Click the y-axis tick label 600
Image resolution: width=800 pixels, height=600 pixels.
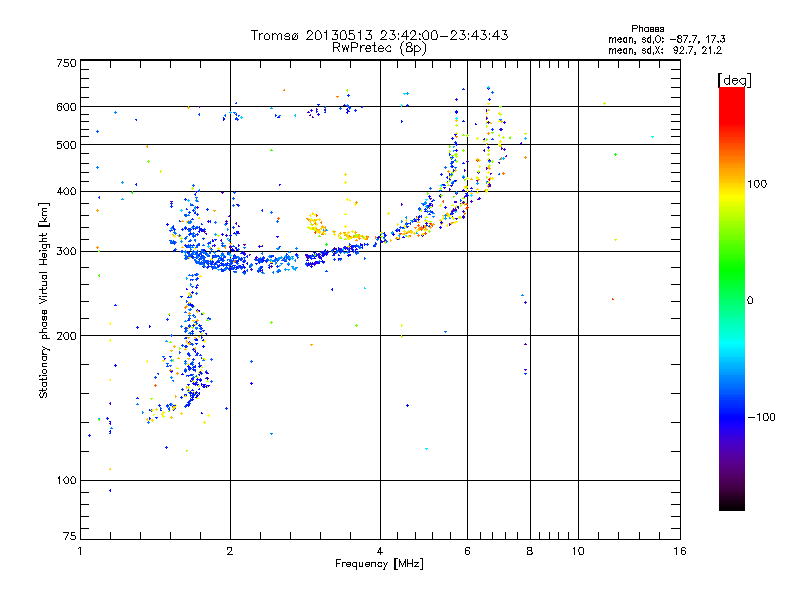tap(66, 107)
